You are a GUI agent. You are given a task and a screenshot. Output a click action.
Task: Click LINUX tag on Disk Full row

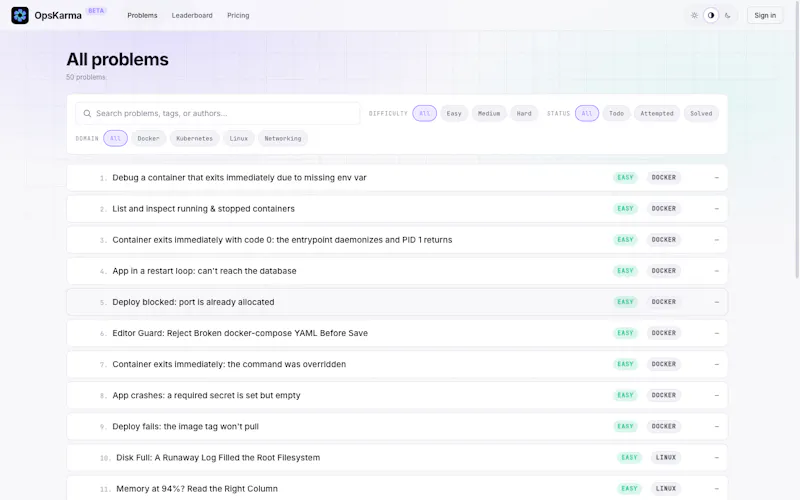[665, 458]
